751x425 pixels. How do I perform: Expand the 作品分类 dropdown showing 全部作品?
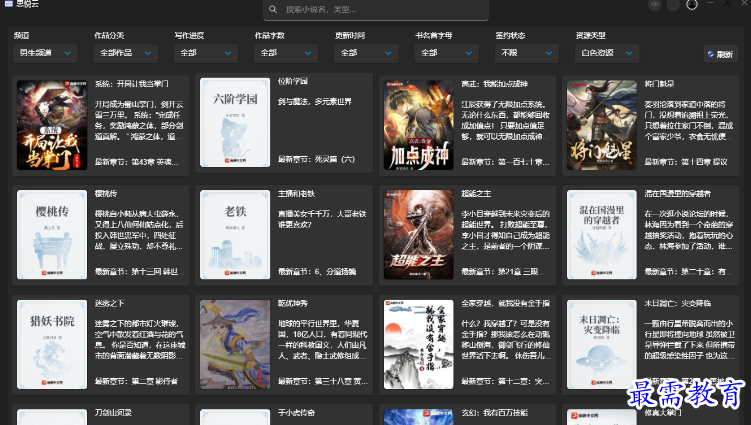pyautogui.click(x=125, y=53)
